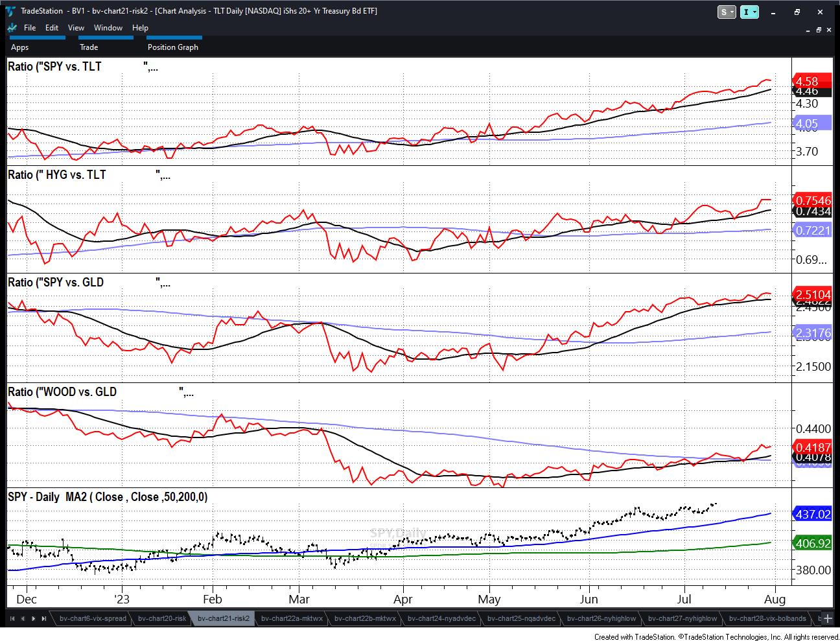Viewport: 840px width, 641px height.
Task: Click the chart analysis icon beside File menu
Action: pyautogui.click(x=12, y=28)
